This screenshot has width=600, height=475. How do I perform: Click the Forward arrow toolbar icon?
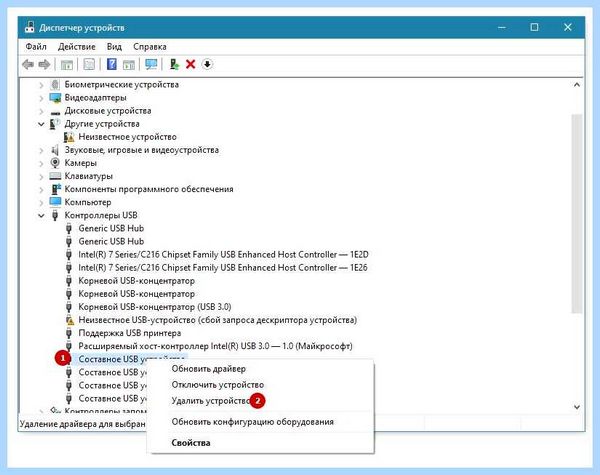point(44,65)
